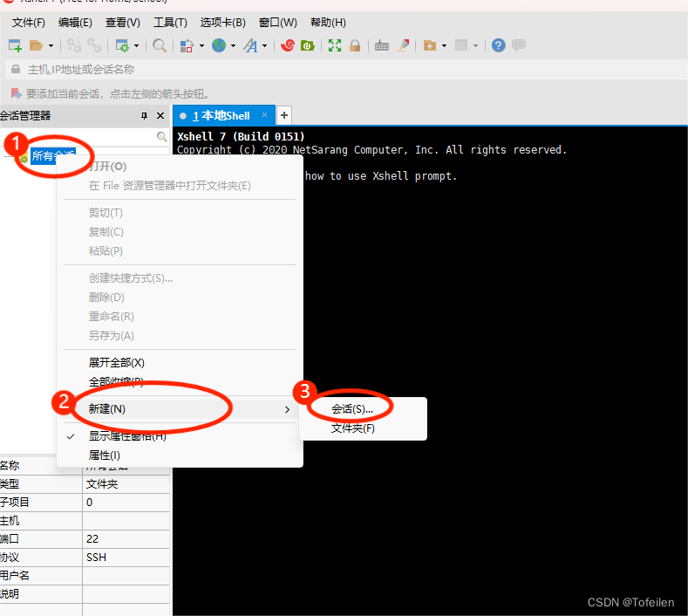Click the green Xmanager launcher icon

point(308,45)
